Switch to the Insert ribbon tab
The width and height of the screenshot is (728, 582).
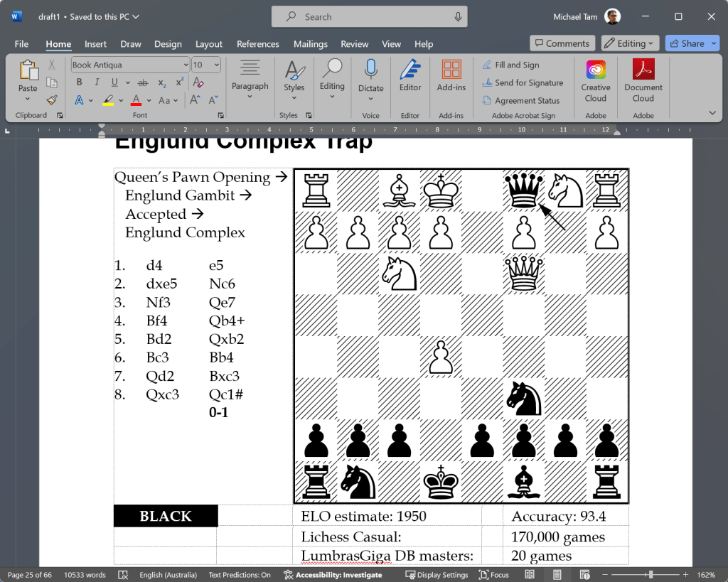[95, 44]
